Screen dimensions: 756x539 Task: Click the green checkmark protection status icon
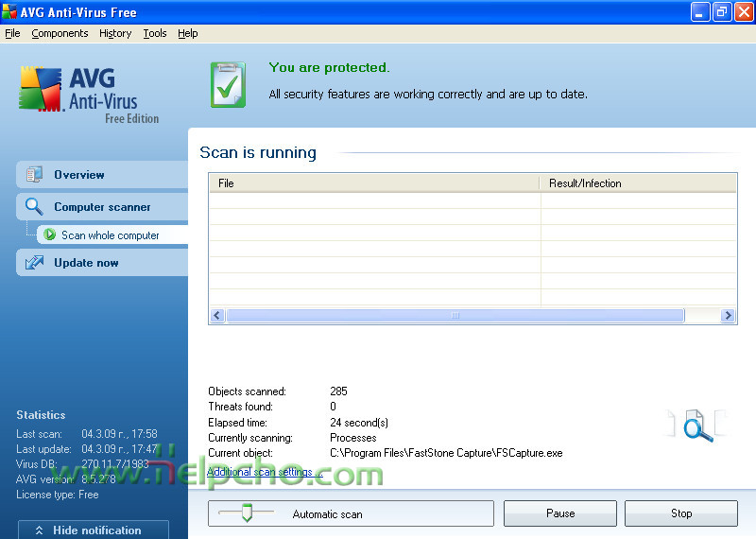click(228, 84)
